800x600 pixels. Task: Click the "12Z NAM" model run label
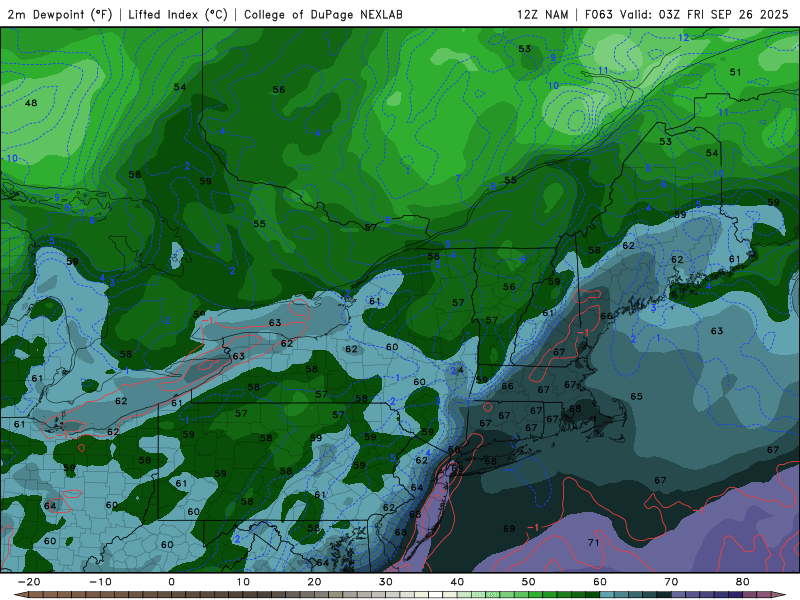(x=542, y=14)
